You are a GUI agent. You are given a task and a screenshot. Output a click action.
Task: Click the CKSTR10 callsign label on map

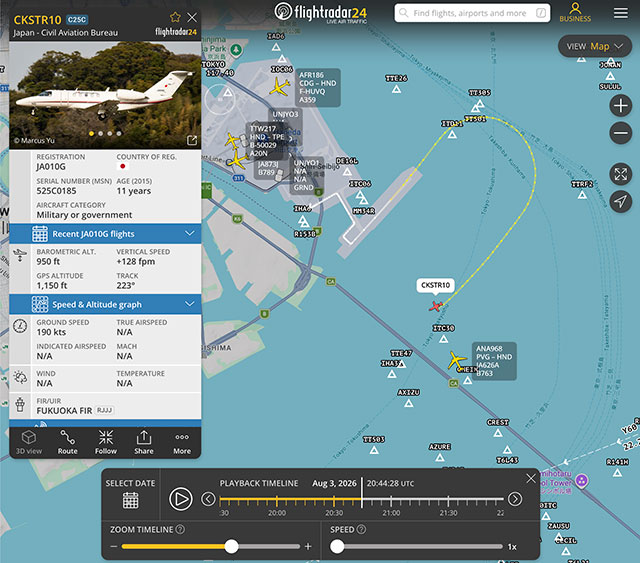(436, 285)
